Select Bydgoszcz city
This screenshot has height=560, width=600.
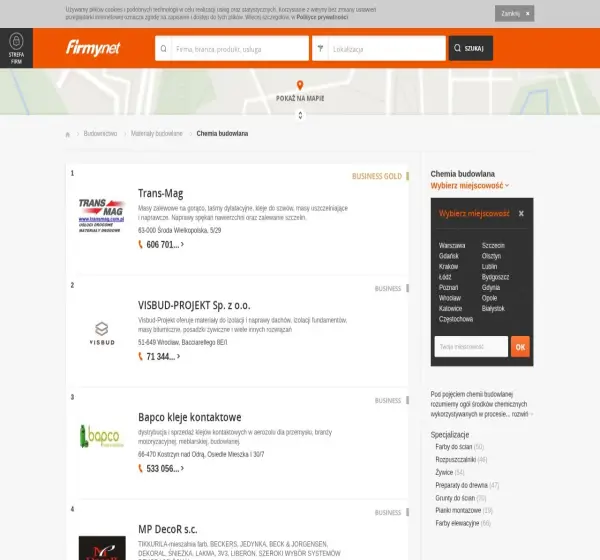tap(496, 277)
